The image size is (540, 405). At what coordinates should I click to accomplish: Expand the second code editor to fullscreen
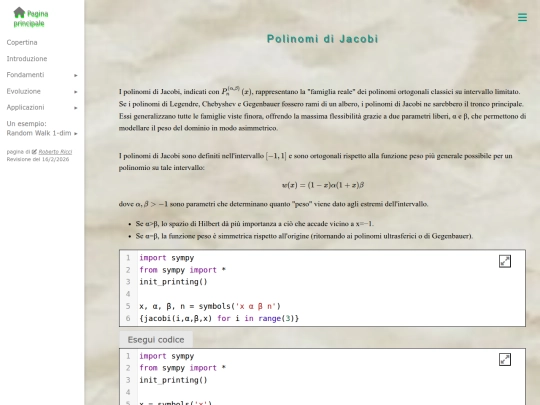tap(505, 360)
